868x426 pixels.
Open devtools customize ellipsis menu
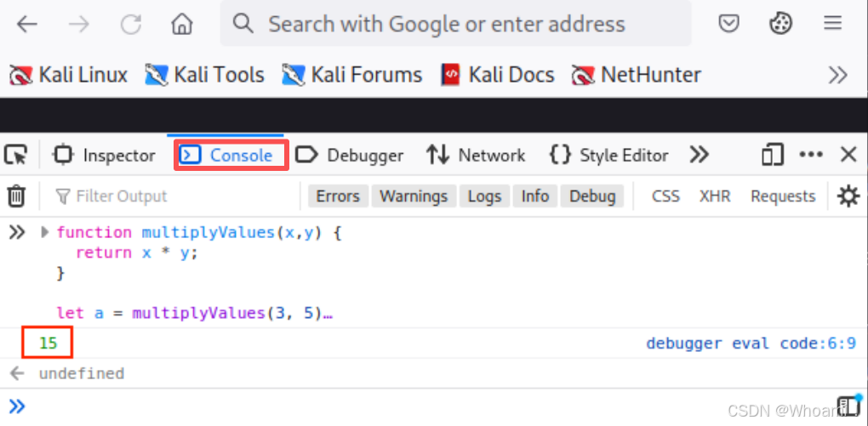coord(811,155)
